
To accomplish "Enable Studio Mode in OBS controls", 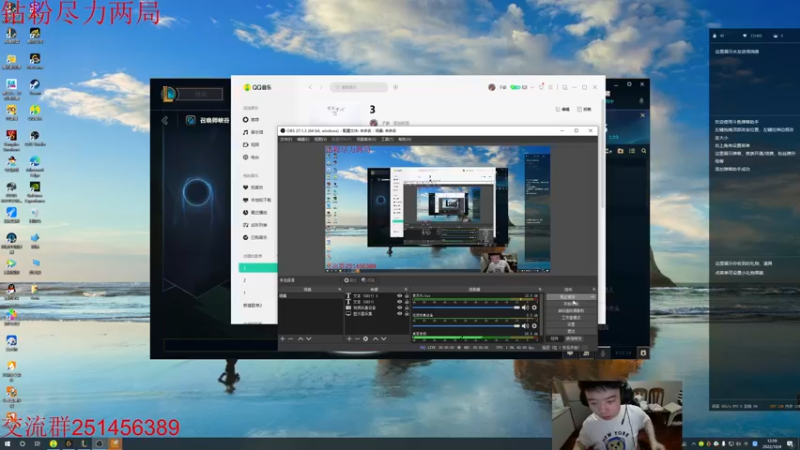I will click(x=571, y=317).
